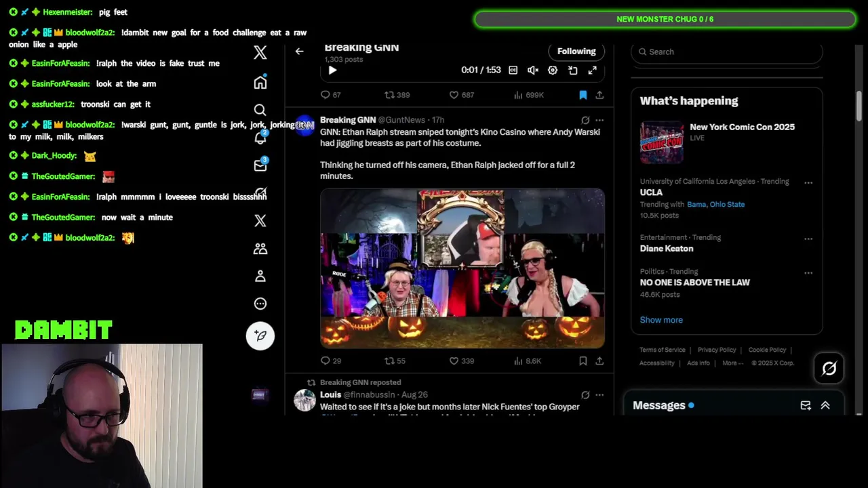Open more options on the Ethan Ralph post
This screenshot has height=488, width=868.
[x=599, y=120]
